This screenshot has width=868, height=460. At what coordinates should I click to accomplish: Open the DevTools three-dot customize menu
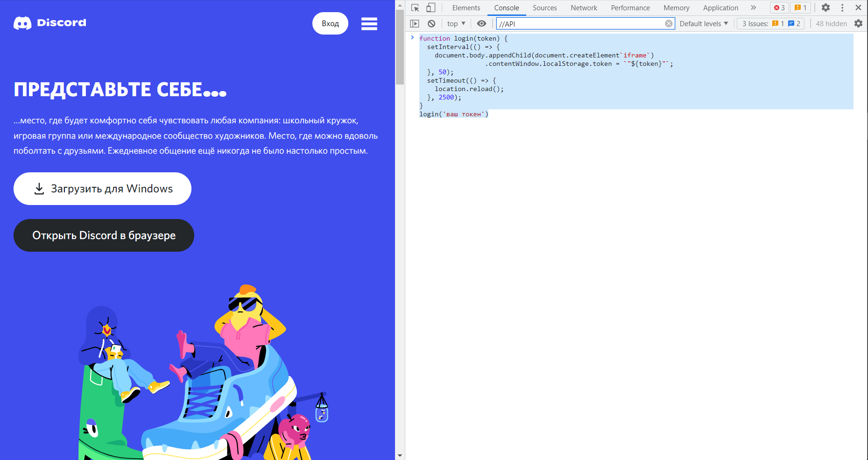point(842,7)
